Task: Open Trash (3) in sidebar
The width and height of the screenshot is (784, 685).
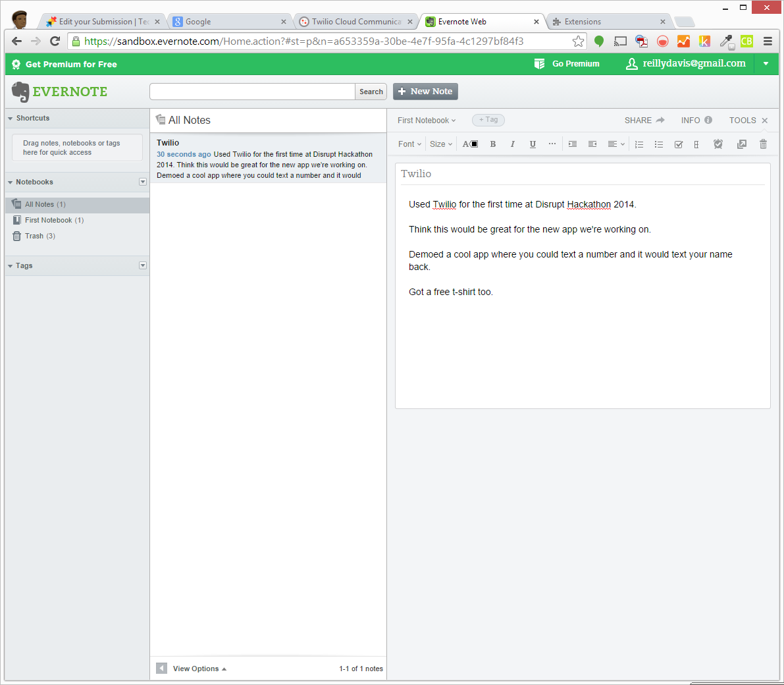Action: pyautogui.click(x=78, y=236)
